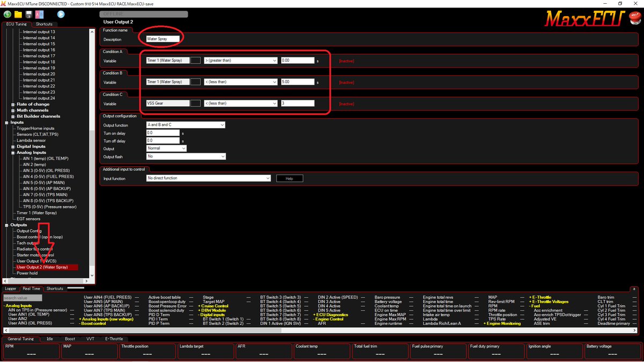Click the black picker box beside Condition B variable
This screenshot has height=362, width=644.
pos(196,82)
